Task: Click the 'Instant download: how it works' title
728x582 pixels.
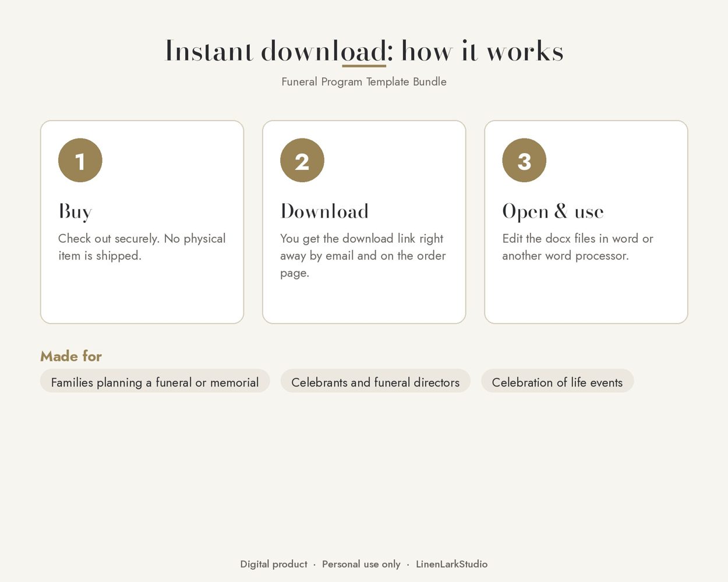Action: tap(364, 51)
